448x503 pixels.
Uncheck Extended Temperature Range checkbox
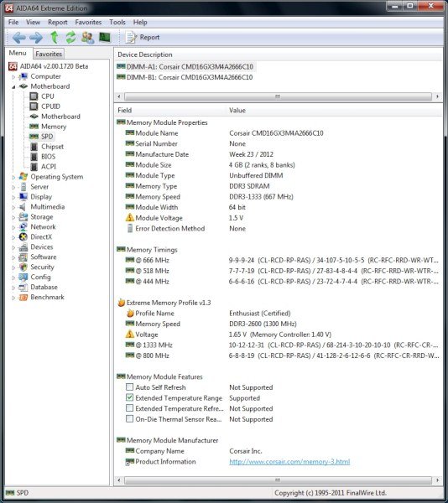tap(129, 397)
